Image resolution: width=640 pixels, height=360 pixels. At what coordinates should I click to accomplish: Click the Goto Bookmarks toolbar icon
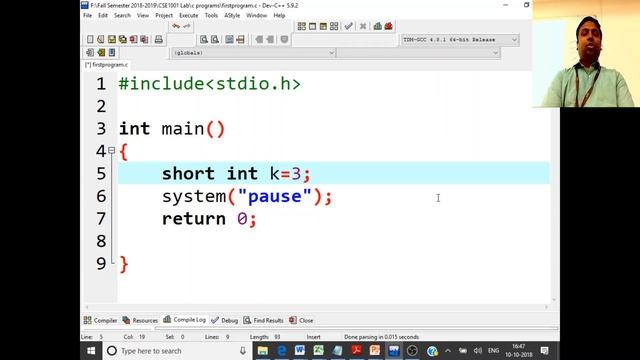112,53
